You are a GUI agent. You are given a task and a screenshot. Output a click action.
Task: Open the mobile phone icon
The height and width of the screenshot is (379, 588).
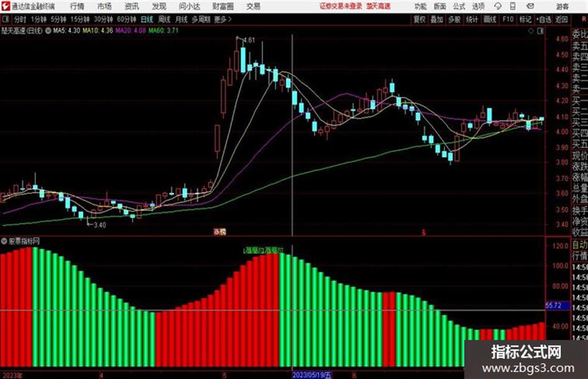(x=513, y=6)
